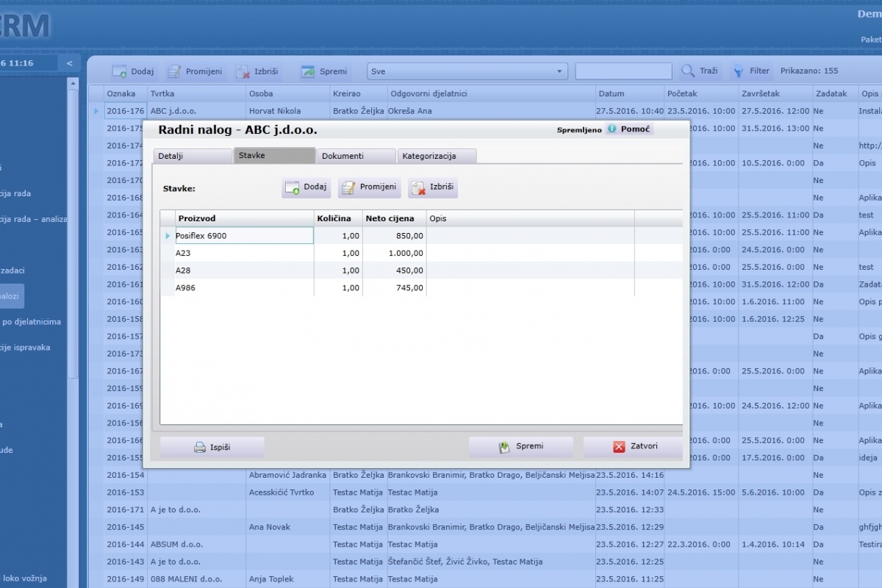The width and height of the screenshot is (882, 588).
Task: Click row indicator arrow for Posiflex 6900
Action: pyautogui.click(x=168, y=236)
